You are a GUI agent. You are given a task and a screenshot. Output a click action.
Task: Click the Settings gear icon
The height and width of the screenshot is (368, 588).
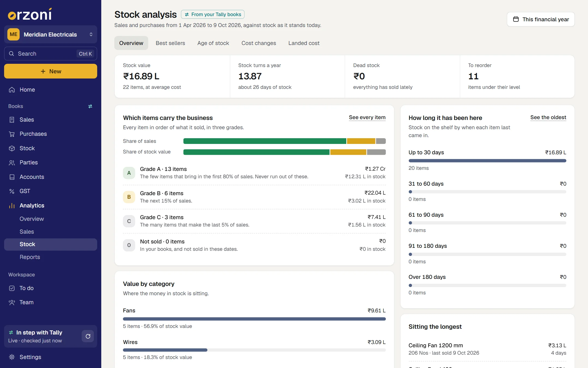tap(12, 357)
